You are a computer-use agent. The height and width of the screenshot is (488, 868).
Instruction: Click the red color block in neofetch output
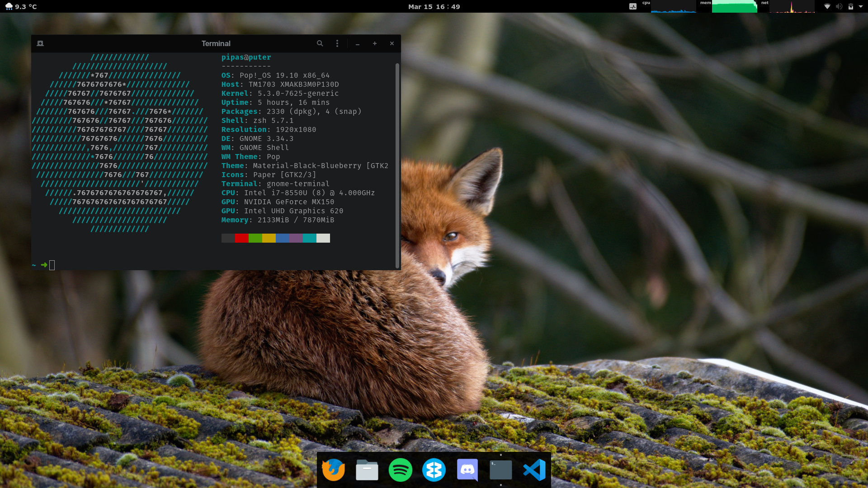coord(241,238)
